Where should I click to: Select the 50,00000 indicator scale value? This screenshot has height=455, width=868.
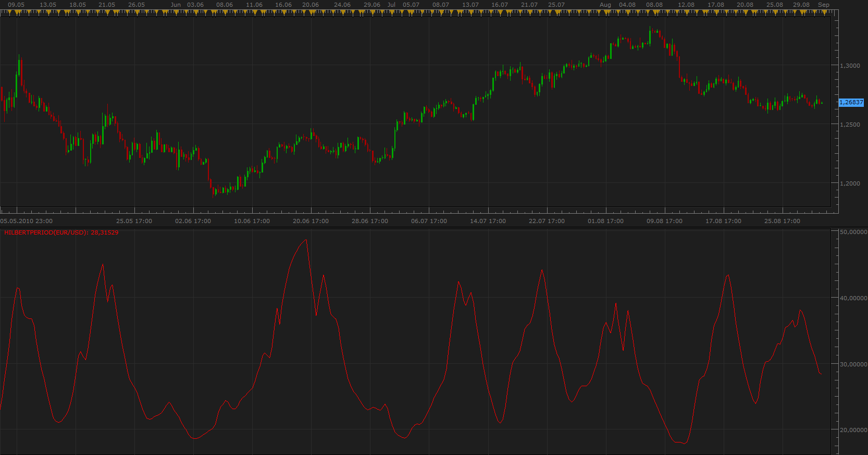[x=854, y=232]
